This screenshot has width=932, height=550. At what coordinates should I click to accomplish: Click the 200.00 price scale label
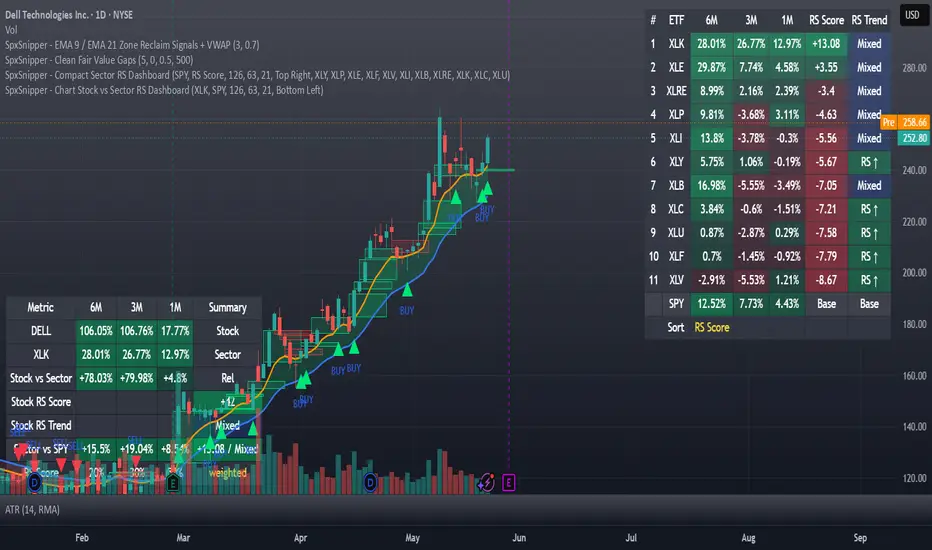point(914,273)
